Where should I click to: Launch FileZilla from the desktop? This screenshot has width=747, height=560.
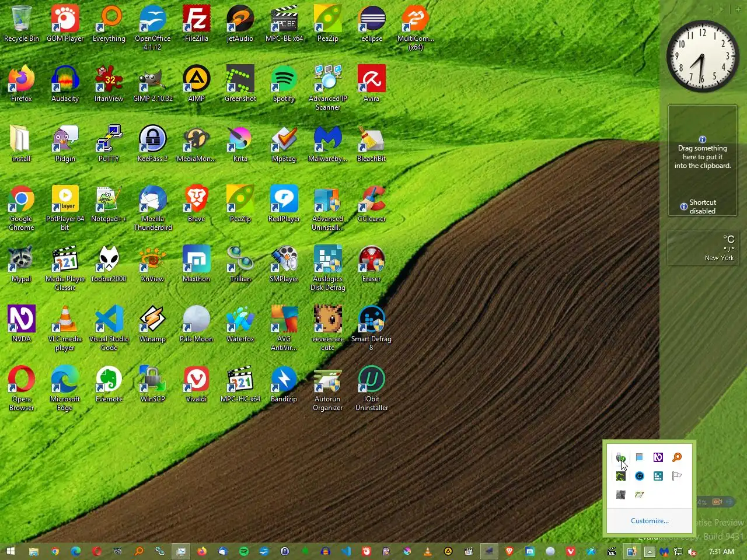tap(197, 24)
